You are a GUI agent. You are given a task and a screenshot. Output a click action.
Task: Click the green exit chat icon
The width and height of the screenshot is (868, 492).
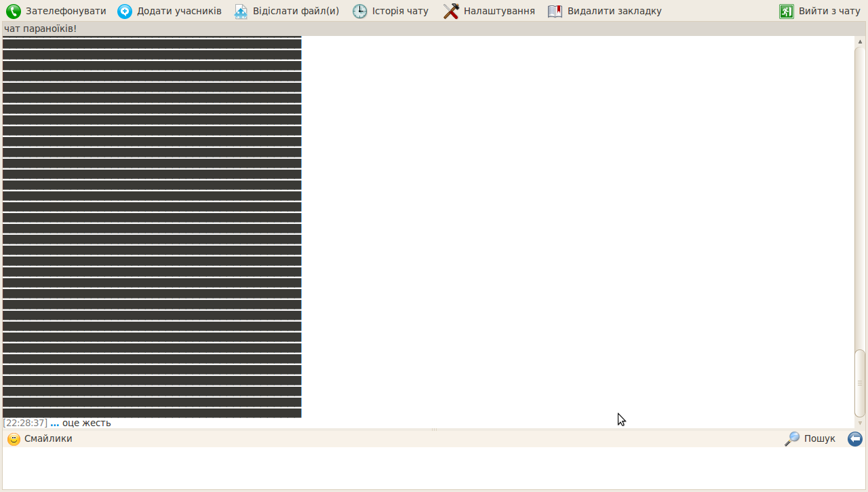click(787, 11)
